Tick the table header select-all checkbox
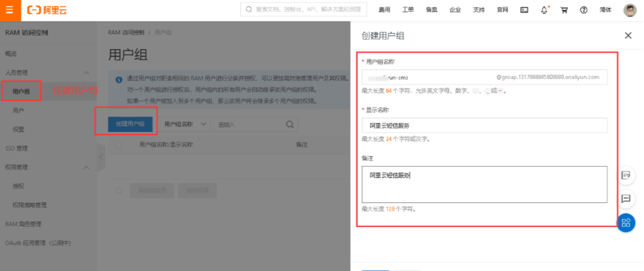The width and height of the screenshot is (644, 271). [x=119, y=144]
